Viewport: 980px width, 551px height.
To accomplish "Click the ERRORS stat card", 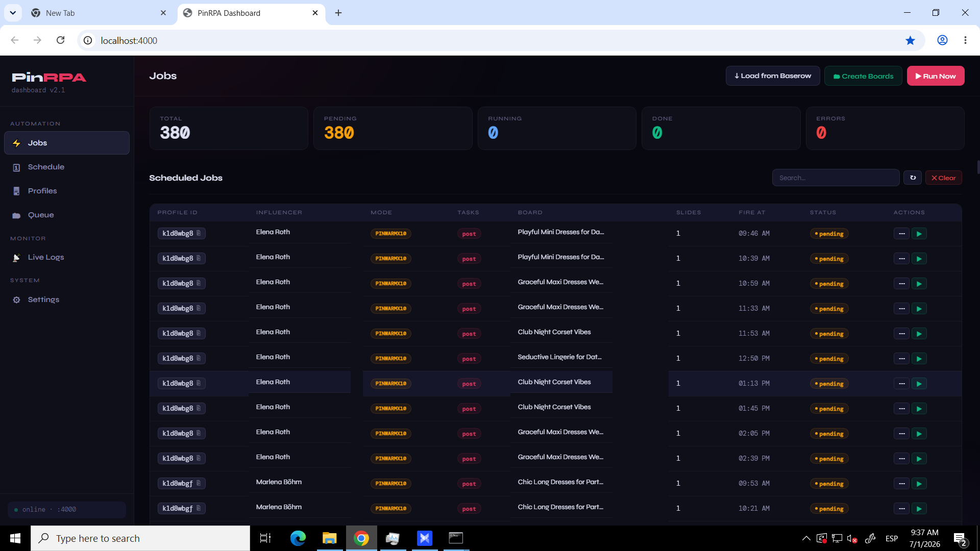I will (885, 128).
